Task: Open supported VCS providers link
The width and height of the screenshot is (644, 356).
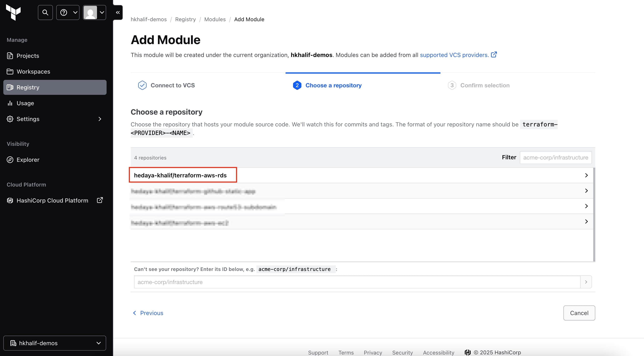Action: (x=454, y=55)
